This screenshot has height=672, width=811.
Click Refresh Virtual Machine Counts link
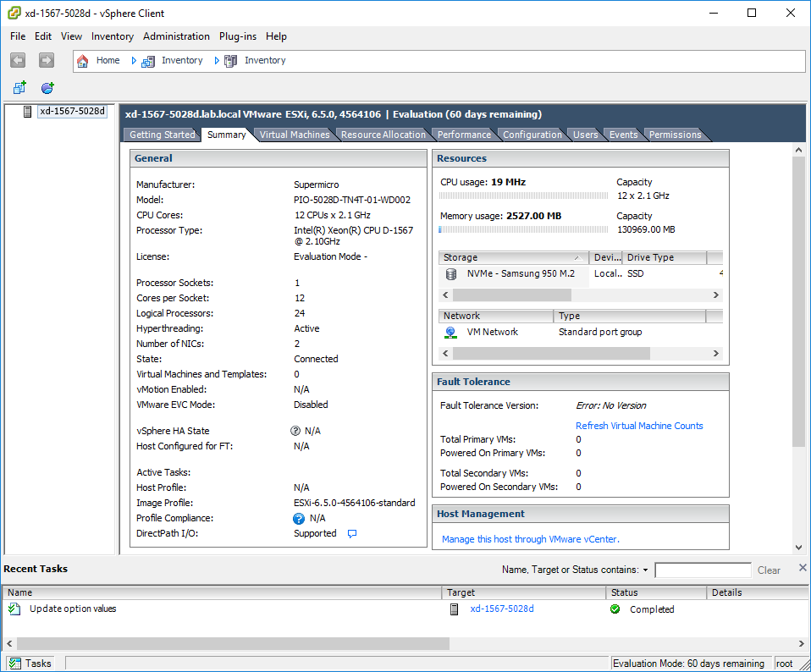[x=639, y=426]
